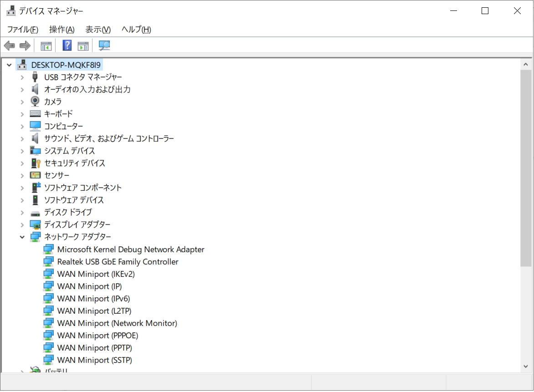Select Realtek USB GbE Family Controller
Image resolution: width=534 pixels, height=392 pixels.
coord(118,262)
